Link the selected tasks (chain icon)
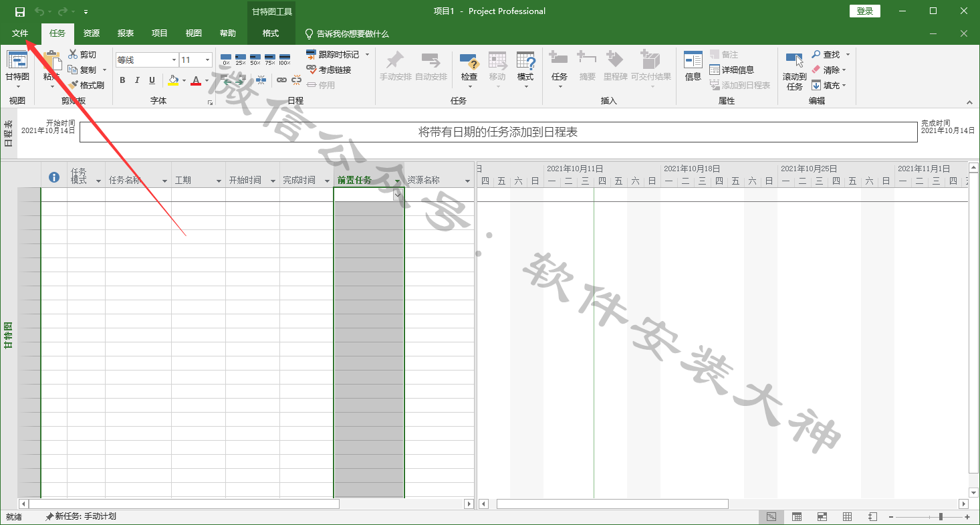Image resolution: width=980 pixels, height=525 pixels. (x=281, y=80)
